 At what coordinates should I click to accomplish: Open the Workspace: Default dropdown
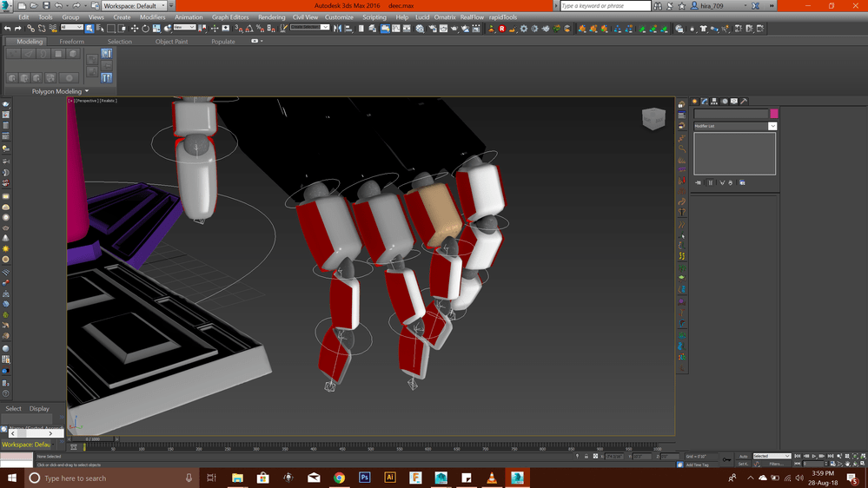[x=135, y=5]
